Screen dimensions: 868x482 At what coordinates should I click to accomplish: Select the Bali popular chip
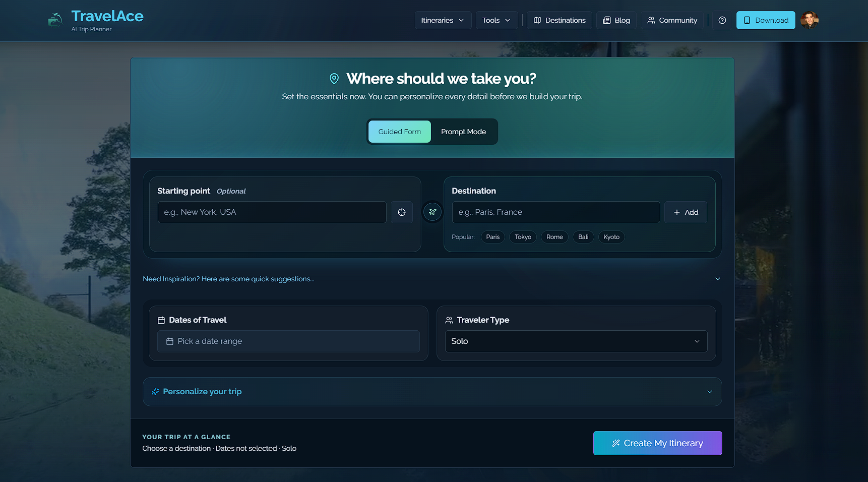click(x=583, y=237)
